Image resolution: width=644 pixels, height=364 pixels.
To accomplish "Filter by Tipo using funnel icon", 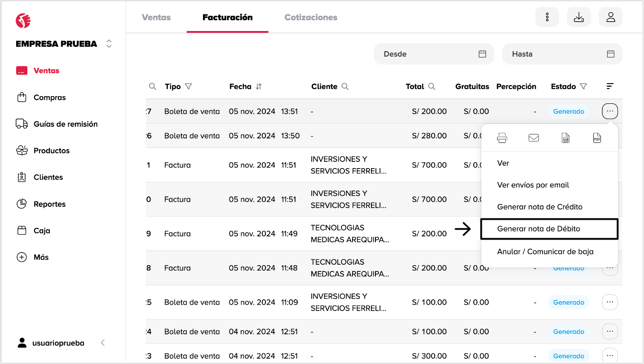I will (x=189, y=86).
